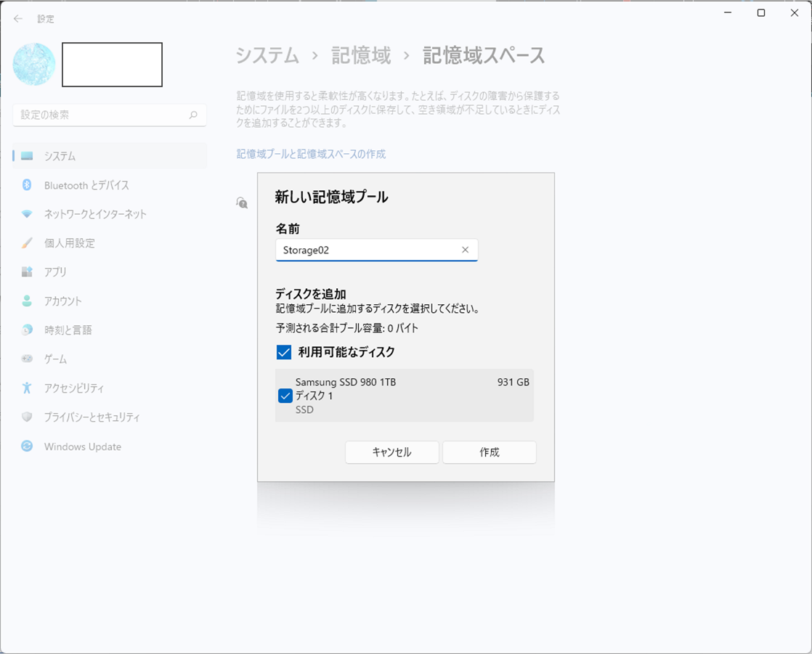Click the back arrow in title bar
Screen dimensions: 812x654
coord(18,19)
